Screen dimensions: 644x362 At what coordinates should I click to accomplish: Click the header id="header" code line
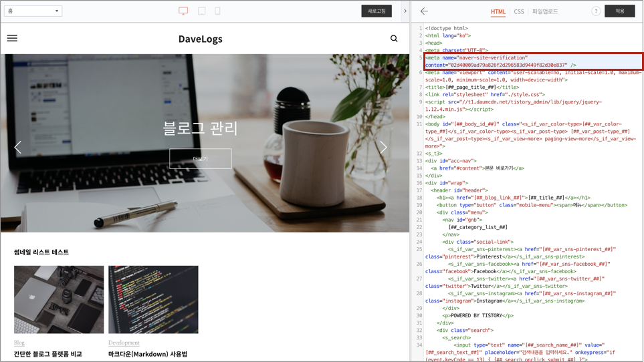click(459, 190)
